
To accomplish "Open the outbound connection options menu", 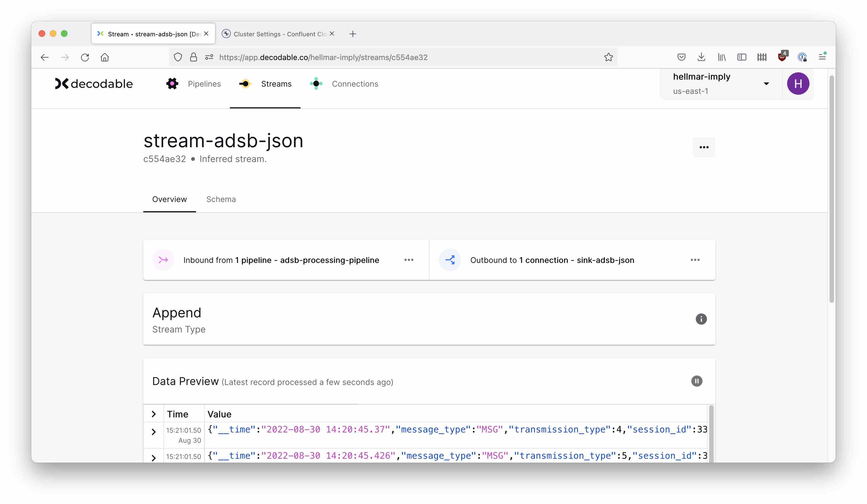I will click(695, 260).
